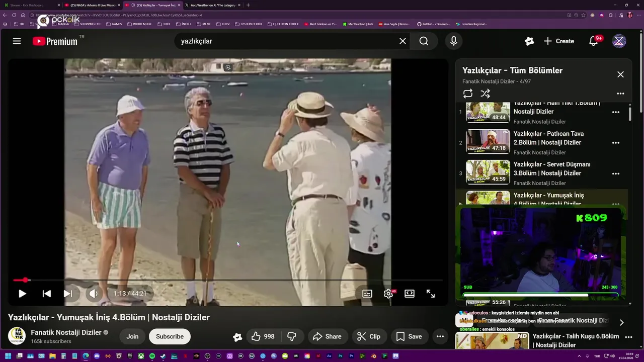Open the EPSTEIN CODEX bookmark folder
This screenshot has height=362, width=644.
(x=249, y=24)
